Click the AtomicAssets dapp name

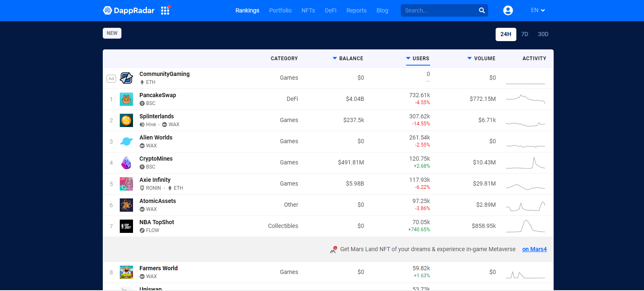157,201
